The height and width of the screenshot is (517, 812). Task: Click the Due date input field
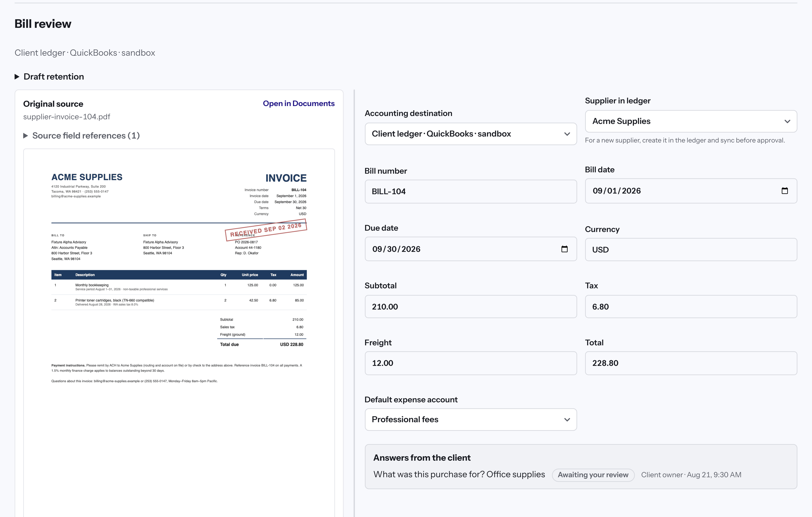point(470,249)
